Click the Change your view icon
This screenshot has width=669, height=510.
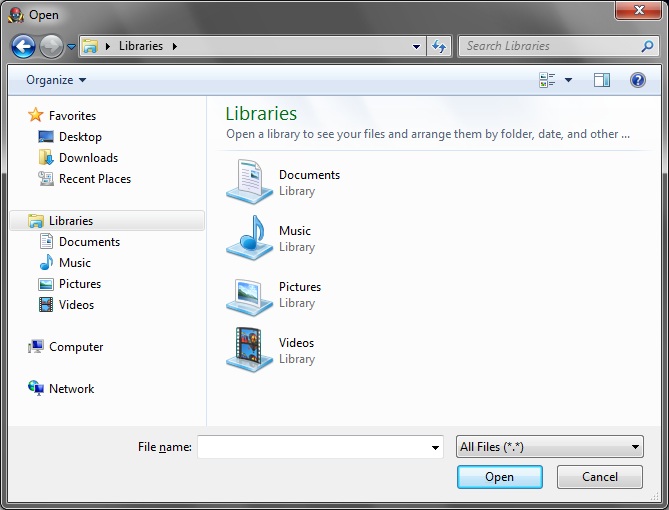[547, 80]
